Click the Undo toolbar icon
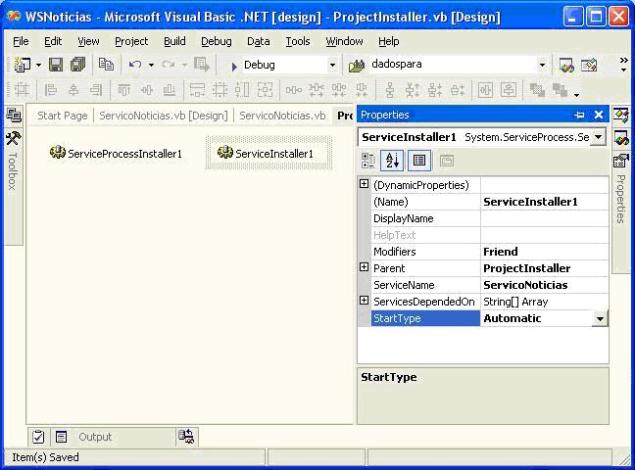Screen dimensions: 635x470 coord(132,65)
